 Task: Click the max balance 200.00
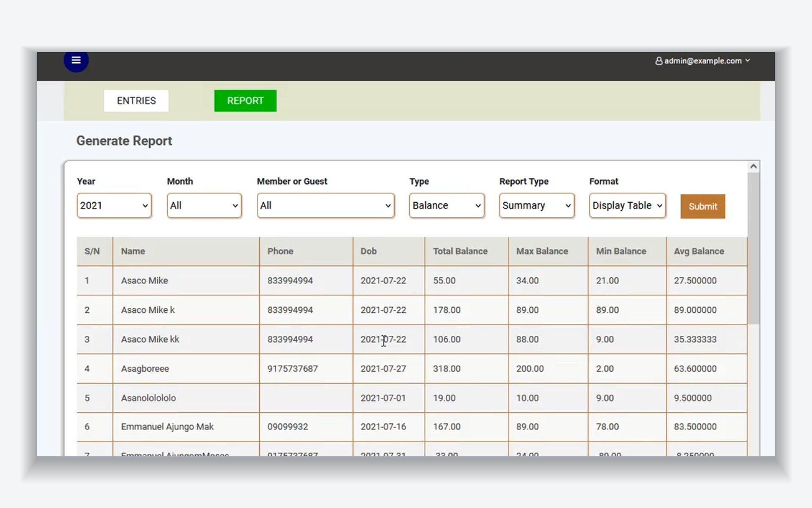tap(530, 369)
